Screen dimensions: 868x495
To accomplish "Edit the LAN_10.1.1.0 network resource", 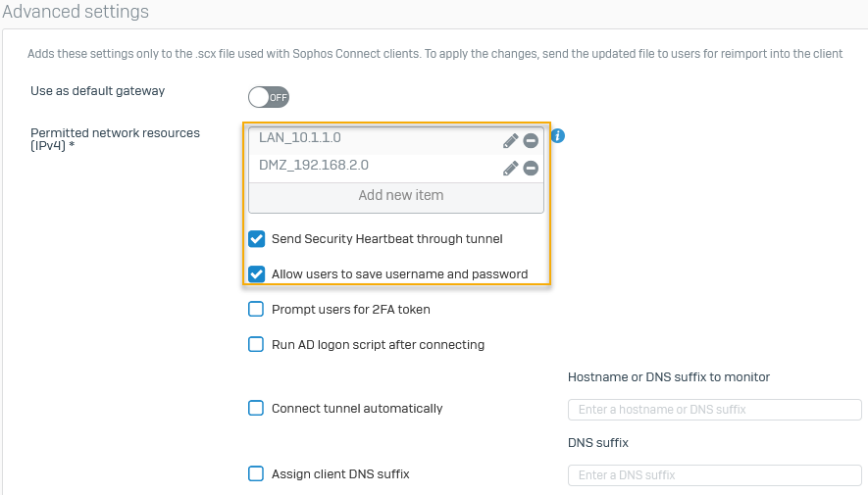I will pyautogui.click(x=510, y=141).
